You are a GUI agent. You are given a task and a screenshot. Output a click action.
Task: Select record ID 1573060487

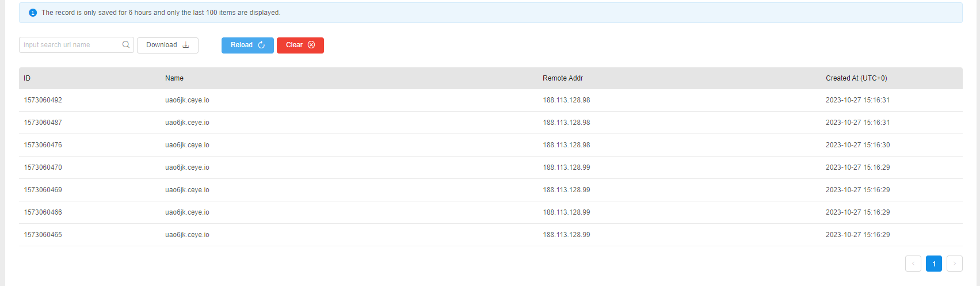coord(43,123)
